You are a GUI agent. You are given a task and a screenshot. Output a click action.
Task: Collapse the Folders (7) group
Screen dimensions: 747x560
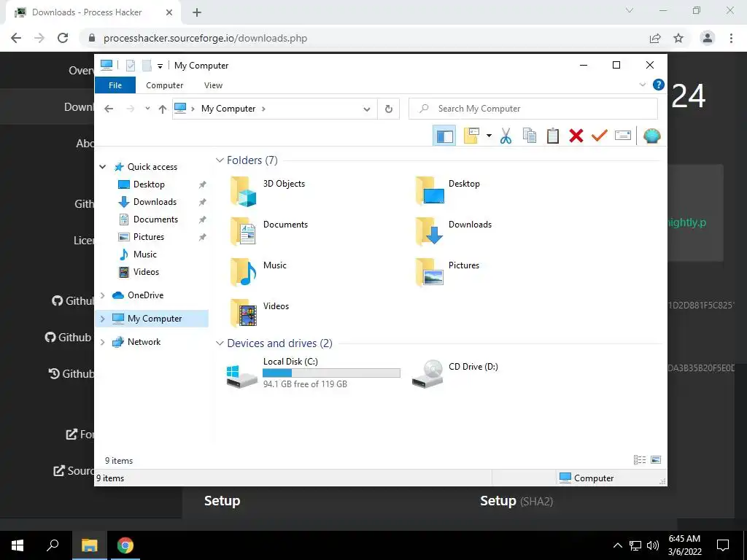[220, 160]
